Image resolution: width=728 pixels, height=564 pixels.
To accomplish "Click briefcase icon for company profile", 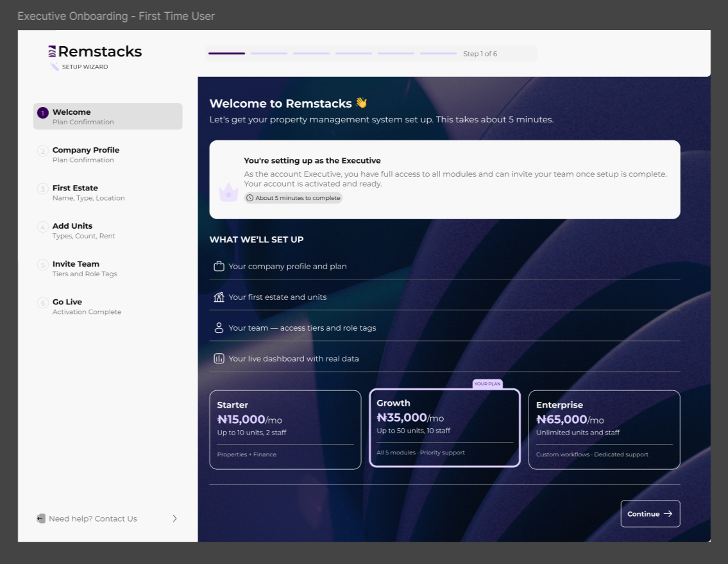I will 219,266.
